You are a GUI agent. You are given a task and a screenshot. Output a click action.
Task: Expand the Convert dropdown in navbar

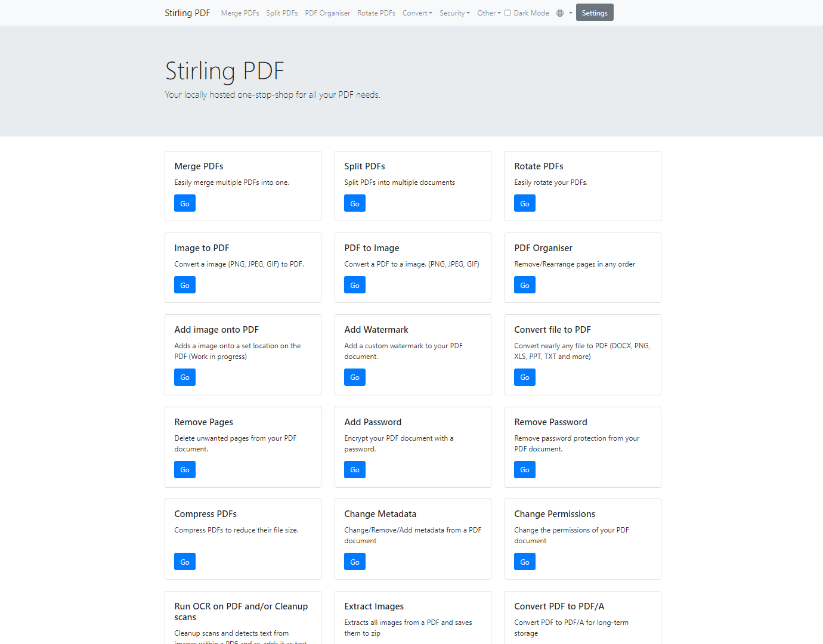pyautogui.click(x=417, y=13)
